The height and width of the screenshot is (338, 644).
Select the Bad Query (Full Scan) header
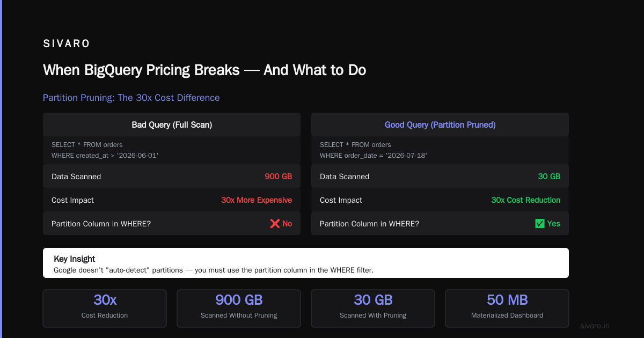(x=172, y=124)
